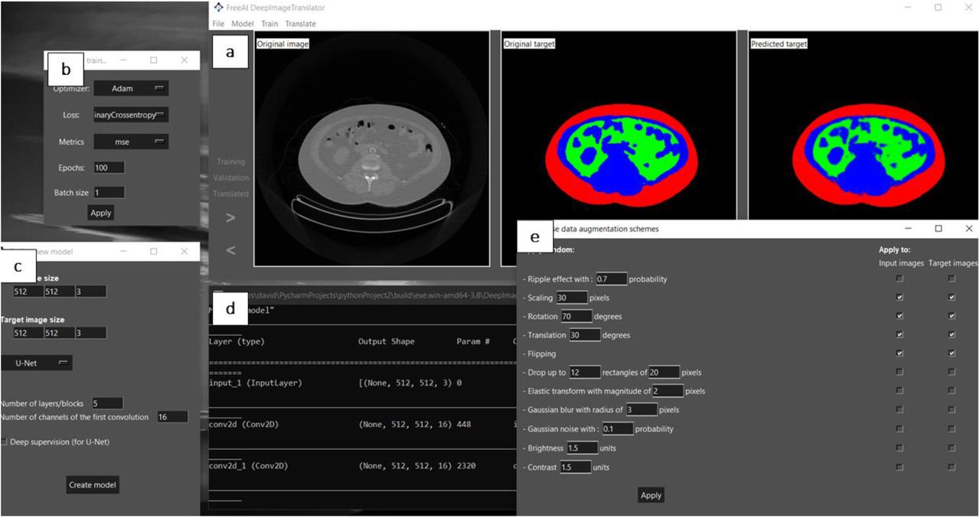Toggle Ripple effect for Input images
This screenshot has height=518, width=980.
[x=900, y=279]
